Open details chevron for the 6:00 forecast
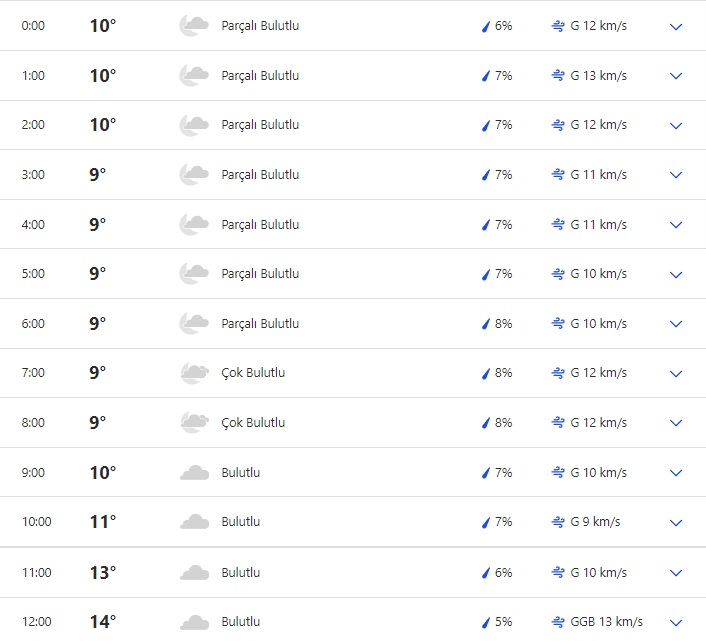The height and width of the screenshot is (641, 706). click(x=676, y=324)
